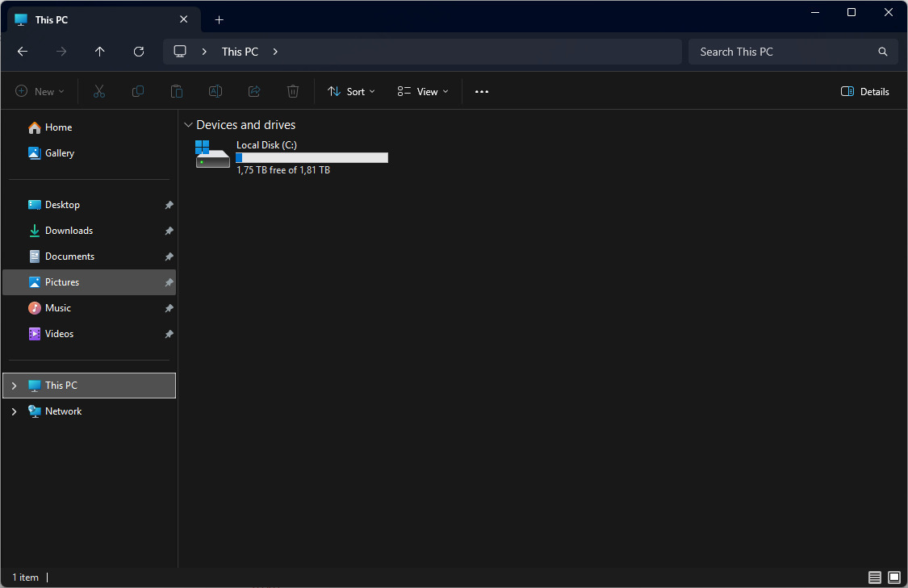Click the pin icon beside Videos
Image resolution: width=908 pixels, height=588 pixels.
click(x=169, y=334)
